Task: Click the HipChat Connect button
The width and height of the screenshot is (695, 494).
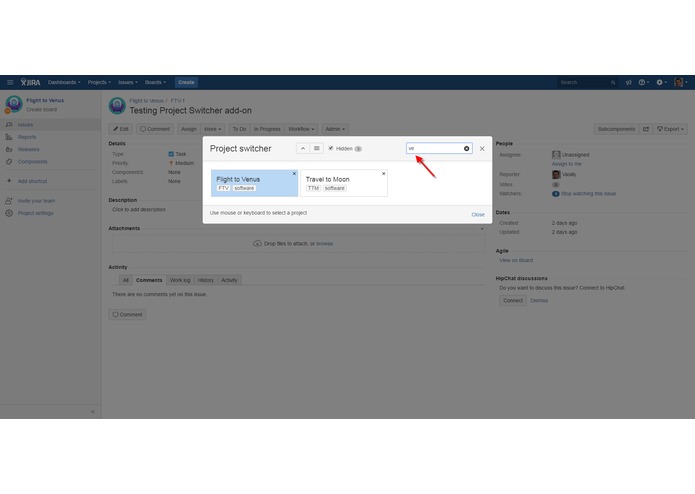Action: point(513,300)
